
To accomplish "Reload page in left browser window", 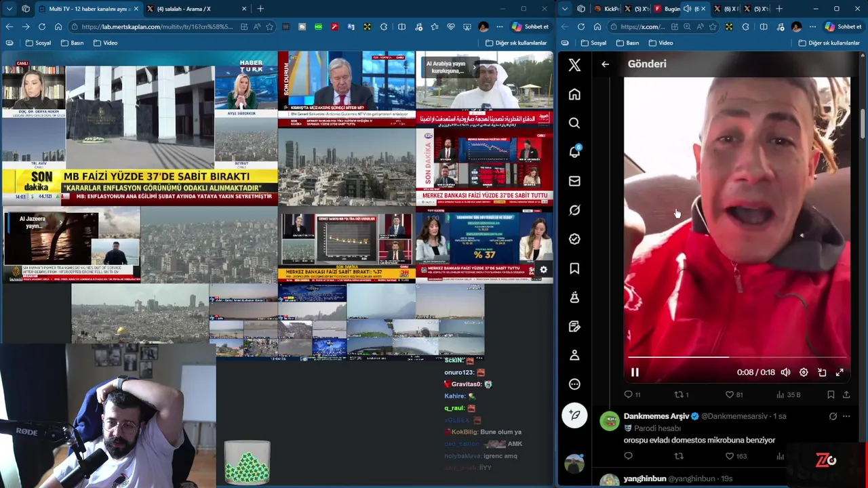I will (x=42, y=26).
